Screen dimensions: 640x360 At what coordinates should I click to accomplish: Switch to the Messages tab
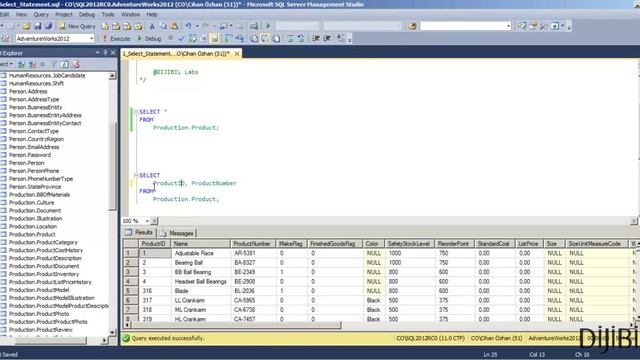[177, 233]
